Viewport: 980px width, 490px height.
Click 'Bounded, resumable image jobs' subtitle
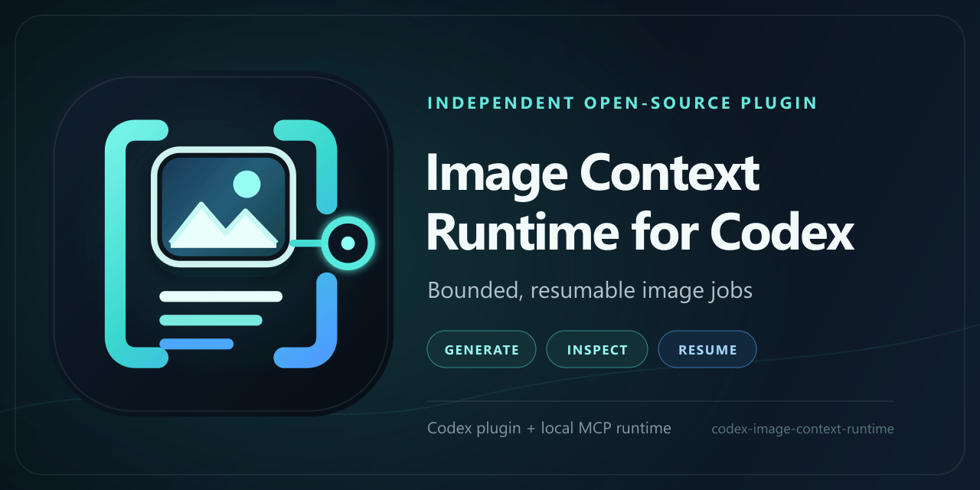coord(590,291)
